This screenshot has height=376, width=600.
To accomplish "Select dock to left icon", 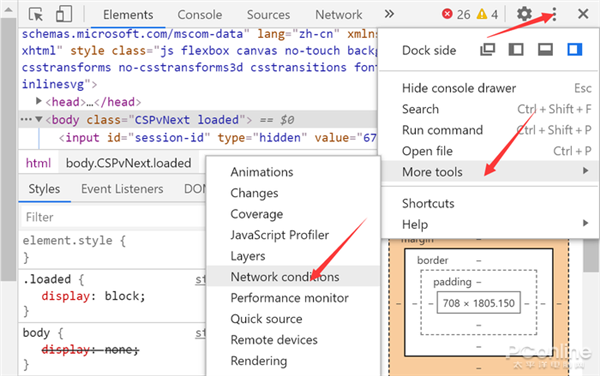I will [516, 50].
